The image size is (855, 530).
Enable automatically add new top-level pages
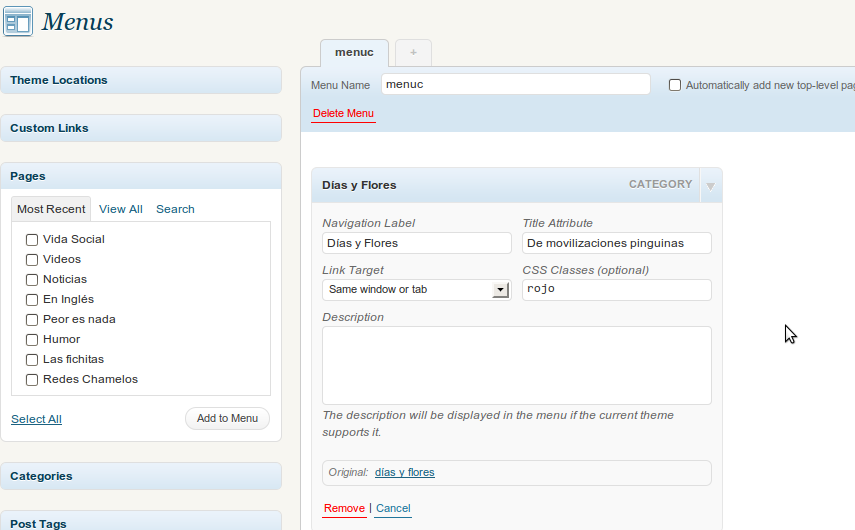pos(675,86)
